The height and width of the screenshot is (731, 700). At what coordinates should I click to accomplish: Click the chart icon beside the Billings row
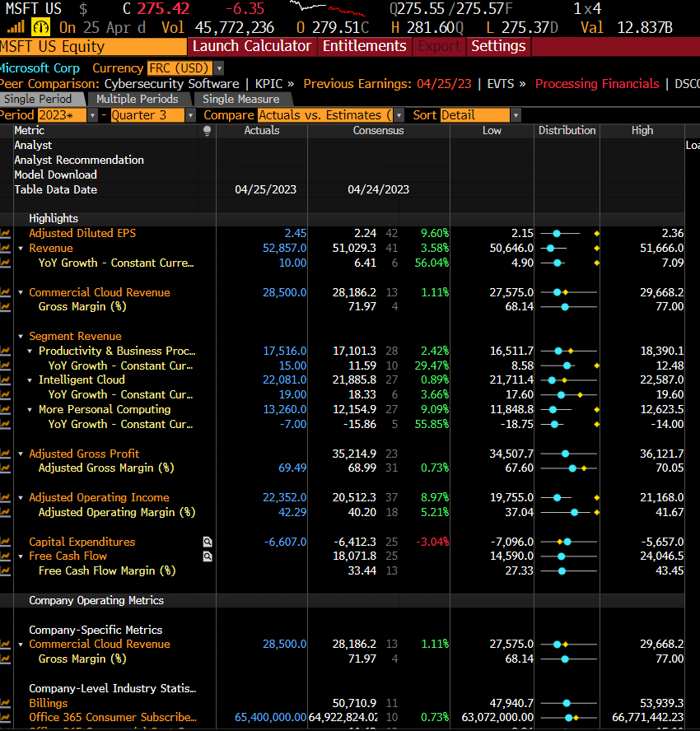5,703
